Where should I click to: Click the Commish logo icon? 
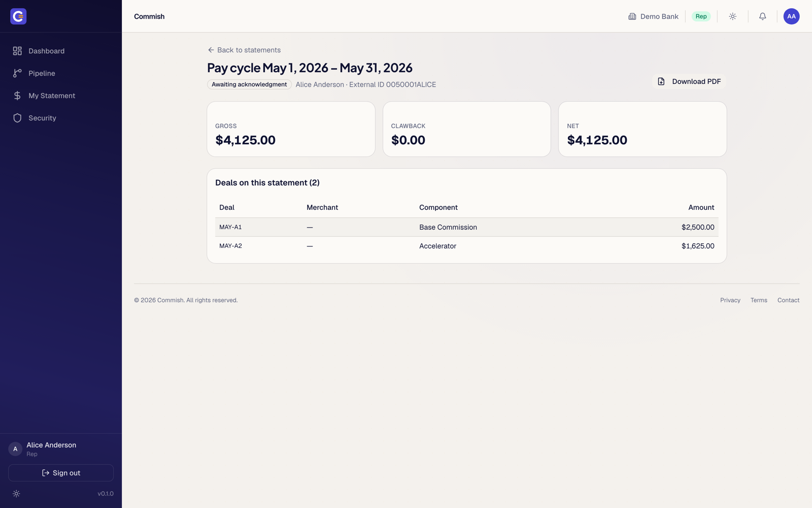pyautogui.click(x=18, y=16)
